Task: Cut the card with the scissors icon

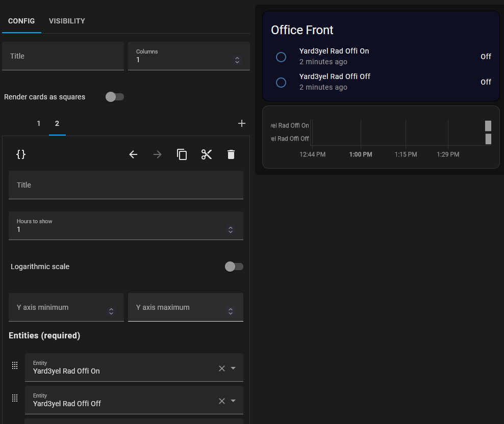Action: (207, 154)
